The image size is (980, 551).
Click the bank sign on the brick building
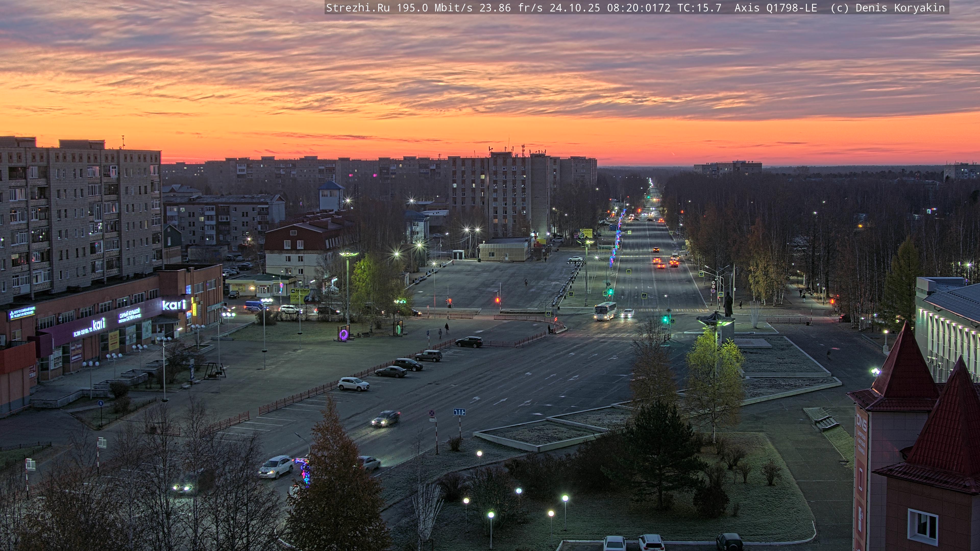(x=22, y=313)
